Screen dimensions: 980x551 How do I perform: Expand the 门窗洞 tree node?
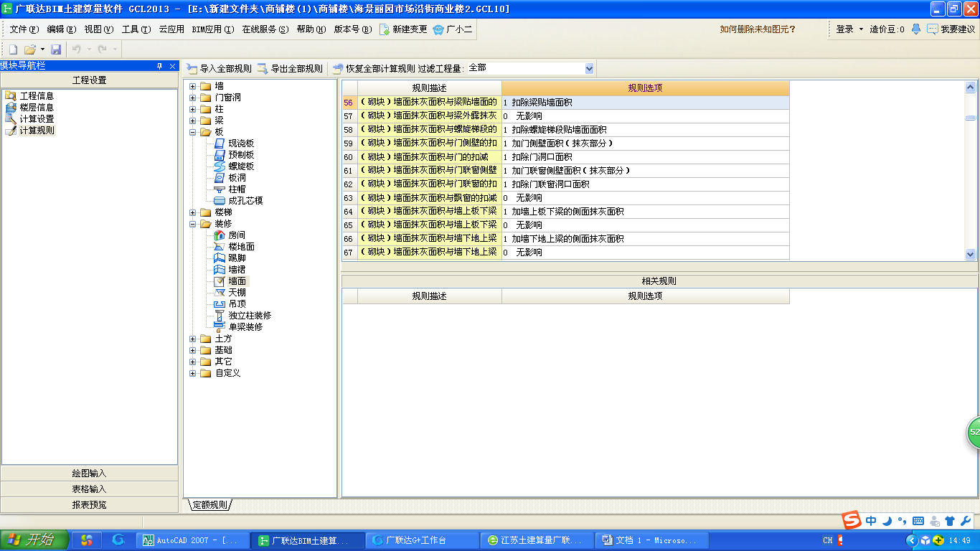click(192, 98)
